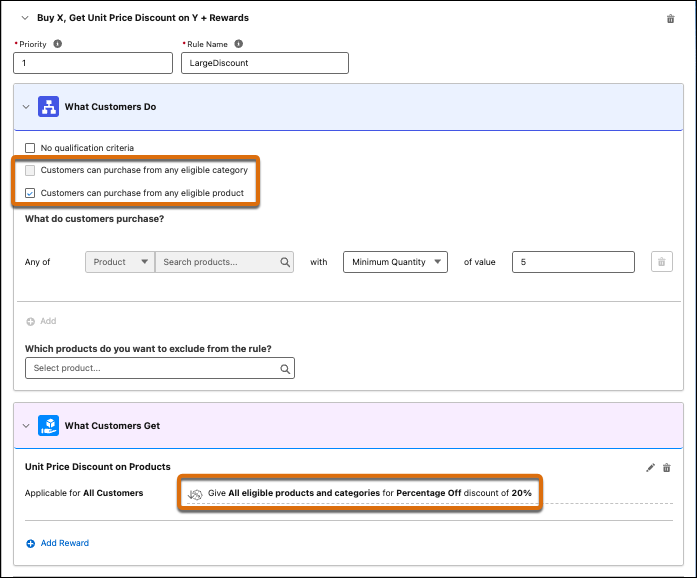This screenshot has width=697, height=578.
Task: Delete the Buy X rule via top trash icon
Action: pos(670,19)
